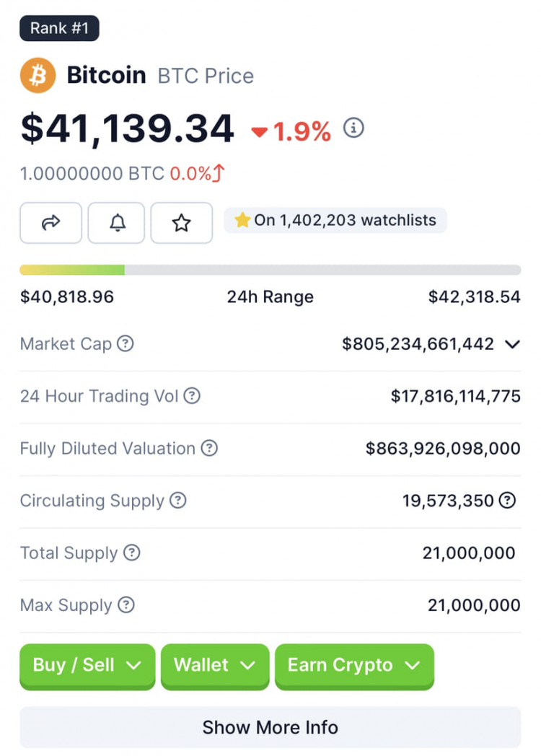
Task: Show Fully Diluted Valuation help tooltip icon
Action: click(x=209, y=448)
